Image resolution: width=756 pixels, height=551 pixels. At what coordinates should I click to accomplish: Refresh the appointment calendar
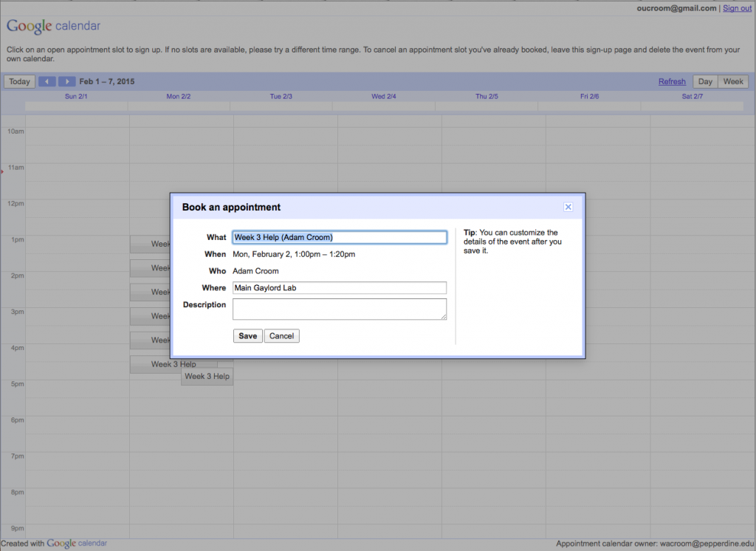click(x=672, y=81)
